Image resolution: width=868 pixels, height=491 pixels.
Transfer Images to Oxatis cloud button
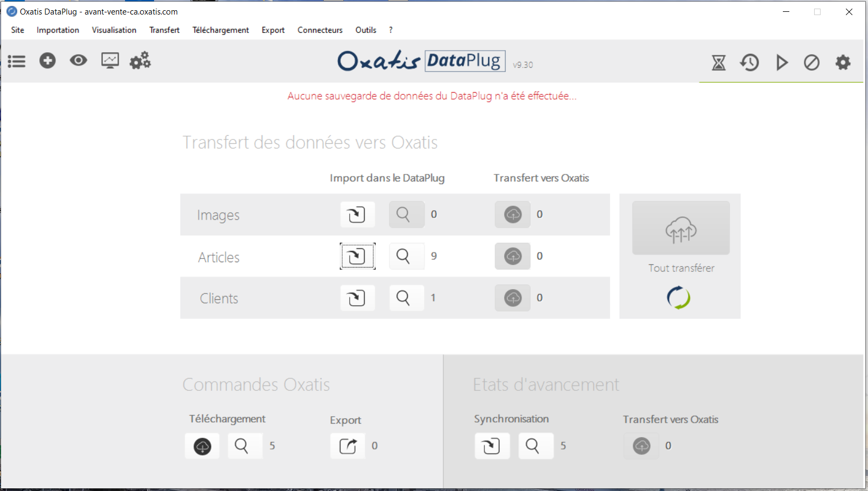pos(513,214)
